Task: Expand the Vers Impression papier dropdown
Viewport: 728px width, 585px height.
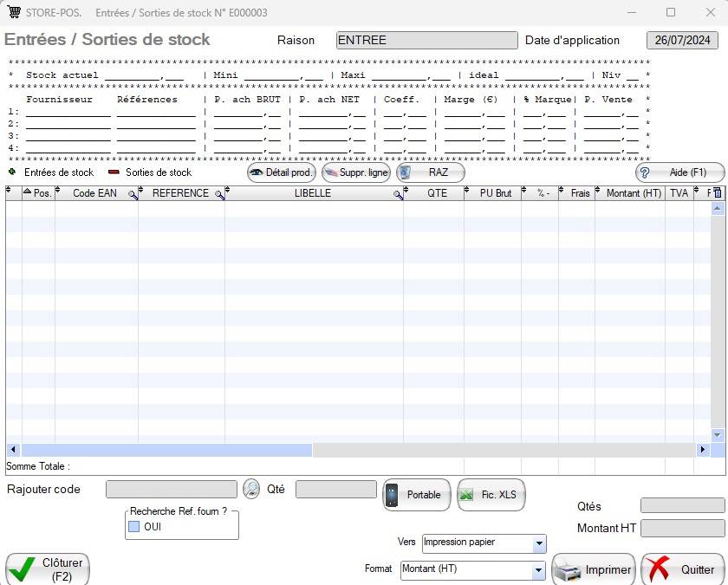Action: tap(540, 544)
